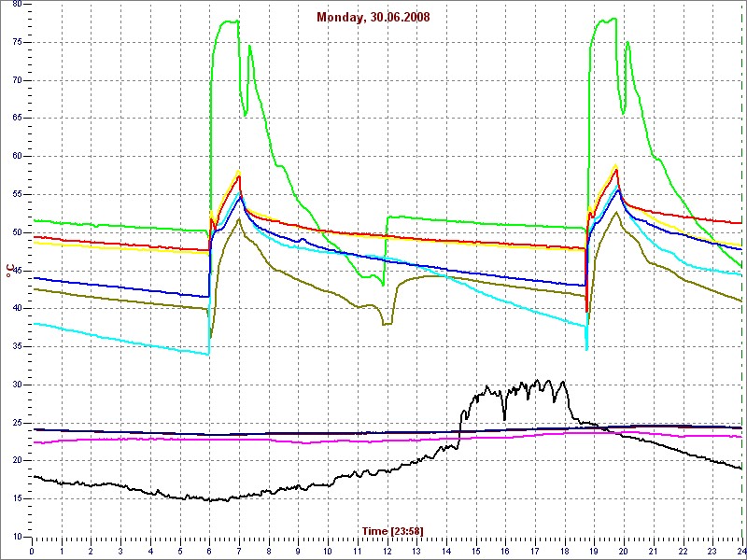The height and width of the screenshot is (560, 747).
Task: Select hour 19 on the time axis
Action: (x=594, y=551)
